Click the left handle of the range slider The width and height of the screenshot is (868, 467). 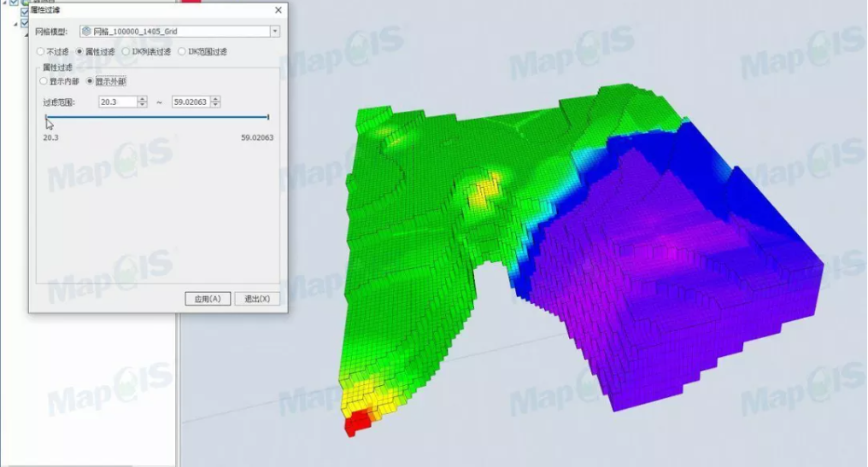point(46,117)
